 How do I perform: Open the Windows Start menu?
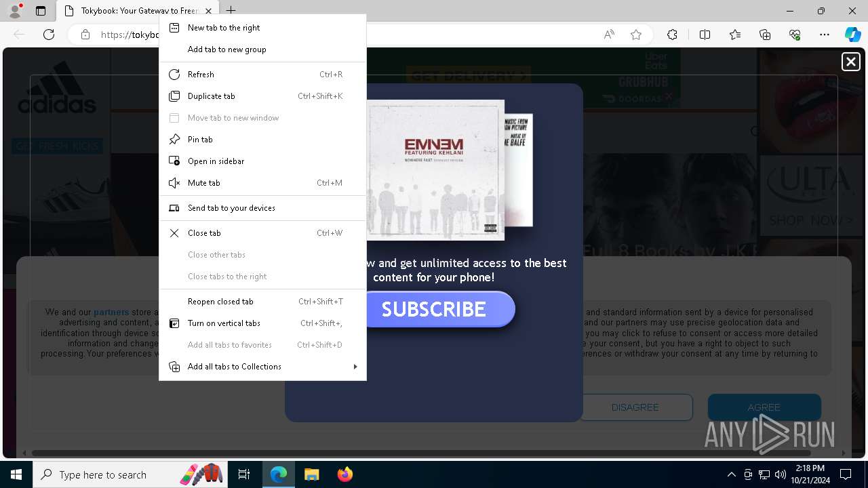[16, 474]
